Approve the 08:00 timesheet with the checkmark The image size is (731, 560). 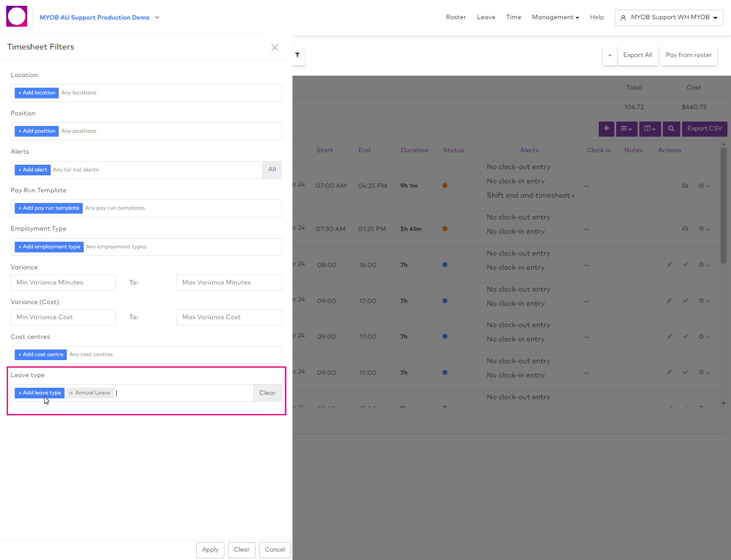pyautogui.click(x=685, y=265)
